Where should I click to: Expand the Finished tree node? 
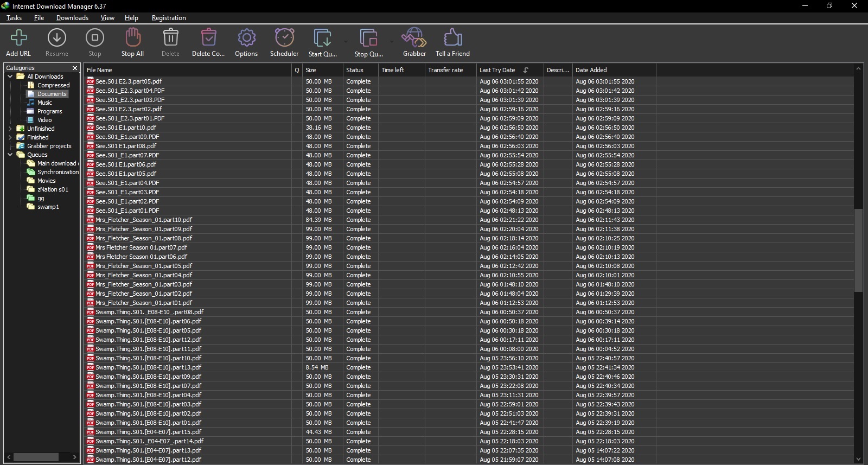pyautogui.click(x=10, y=137)
